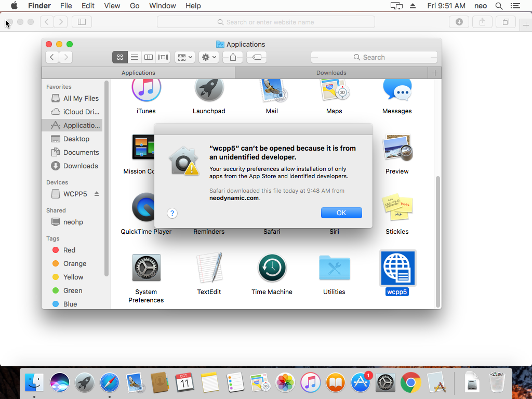Click the Finder file list scrollbar
The image size is (532, 399).
[x=437, y=242]
